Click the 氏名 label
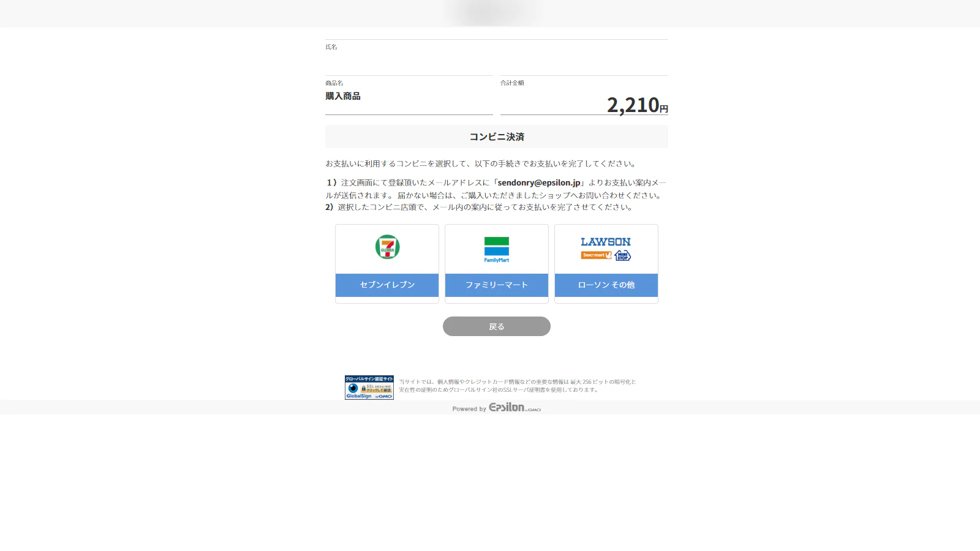The height and width of the screenshot is (551, 980). click(x=331, y=47)
